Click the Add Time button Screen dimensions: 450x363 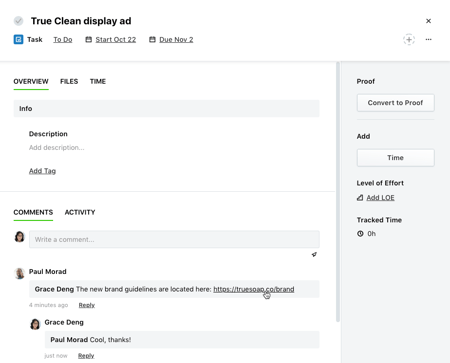pos(395,158)
